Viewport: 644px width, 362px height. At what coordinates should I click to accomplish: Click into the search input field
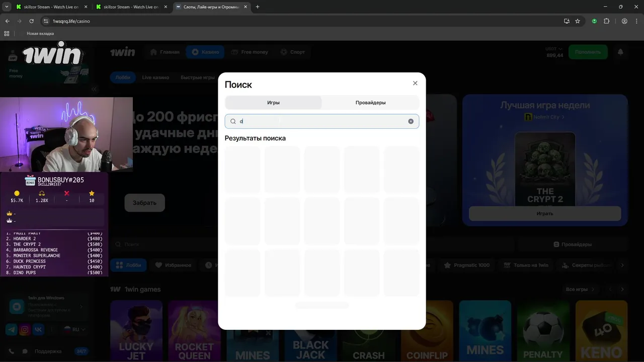click(322, 121)
